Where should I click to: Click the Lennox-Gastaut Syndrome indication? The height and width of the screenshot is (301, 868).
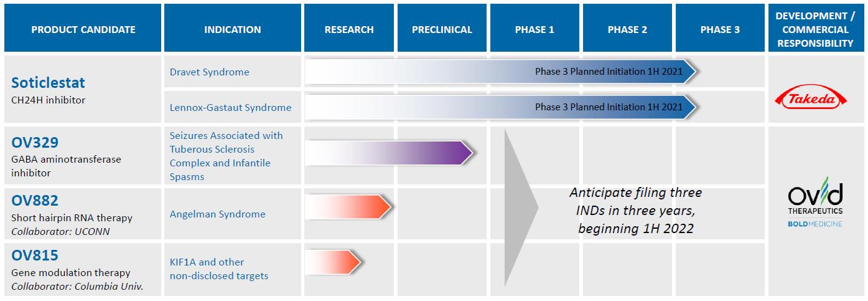(x=230, y=108)
